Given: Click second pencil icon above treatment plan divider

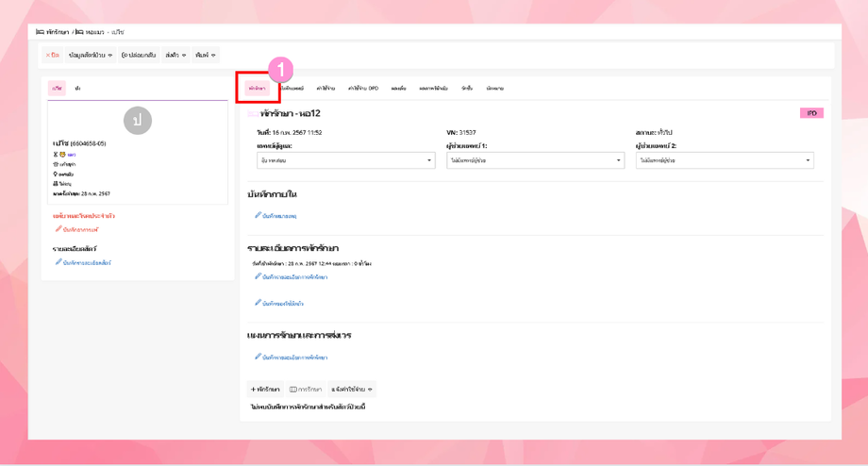Looking at the screenshot, I should (258, 303).
